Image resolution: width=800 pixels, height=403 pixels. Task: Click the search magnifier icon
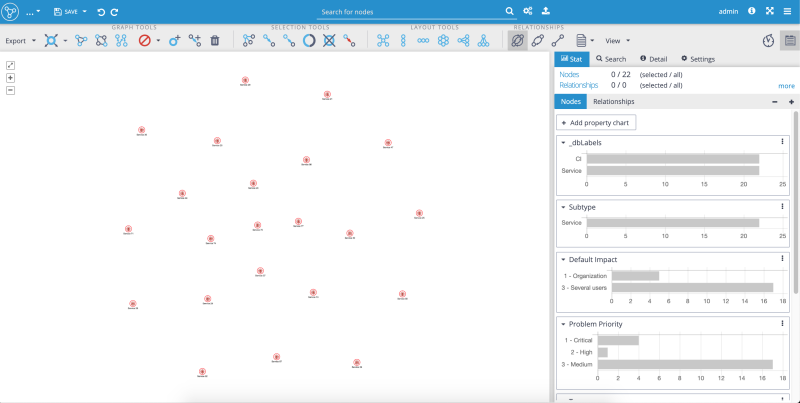pos(509,11)
